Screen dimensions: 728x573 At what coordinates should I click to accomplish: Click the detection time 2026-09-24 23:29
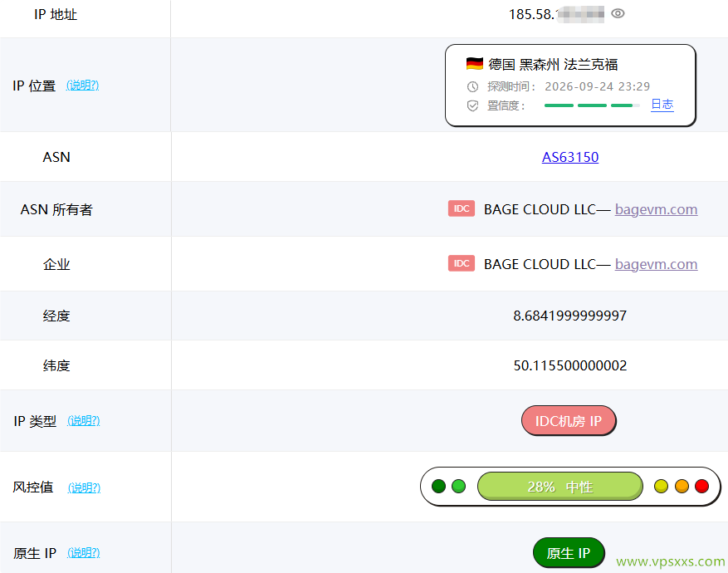click(x=597, y=86)
